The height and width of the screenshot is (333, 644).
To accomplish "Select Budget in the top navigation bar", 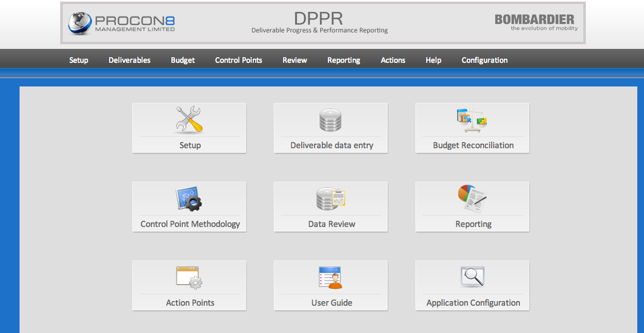I will (183, 60).
